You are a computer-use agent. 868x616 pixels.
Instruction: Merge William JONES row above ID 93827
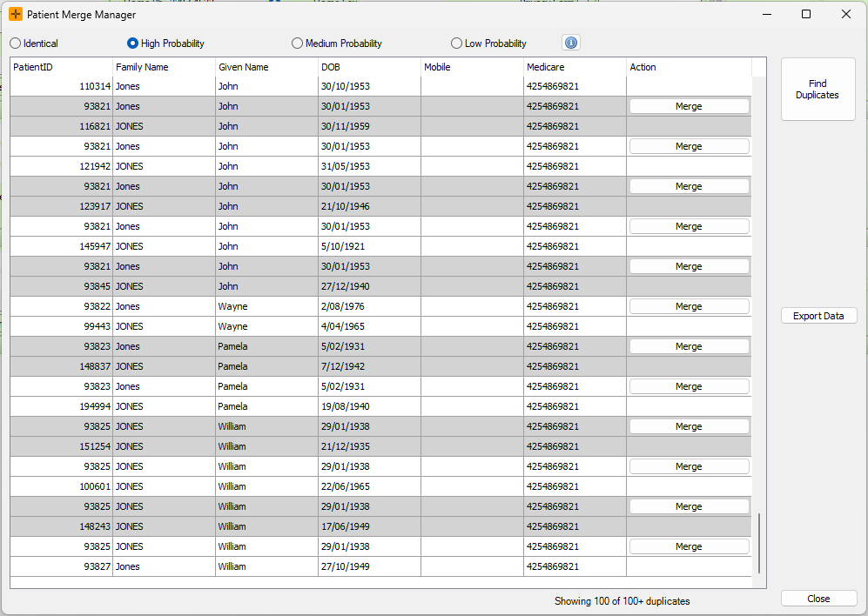[x=689, y=546]
